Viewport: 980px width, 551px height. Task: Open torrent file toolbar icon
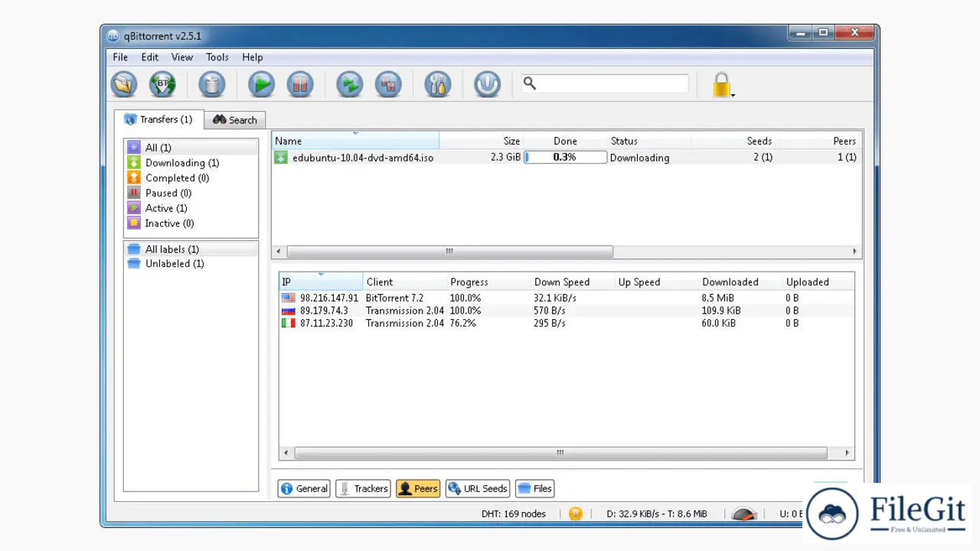coord(124,84)
